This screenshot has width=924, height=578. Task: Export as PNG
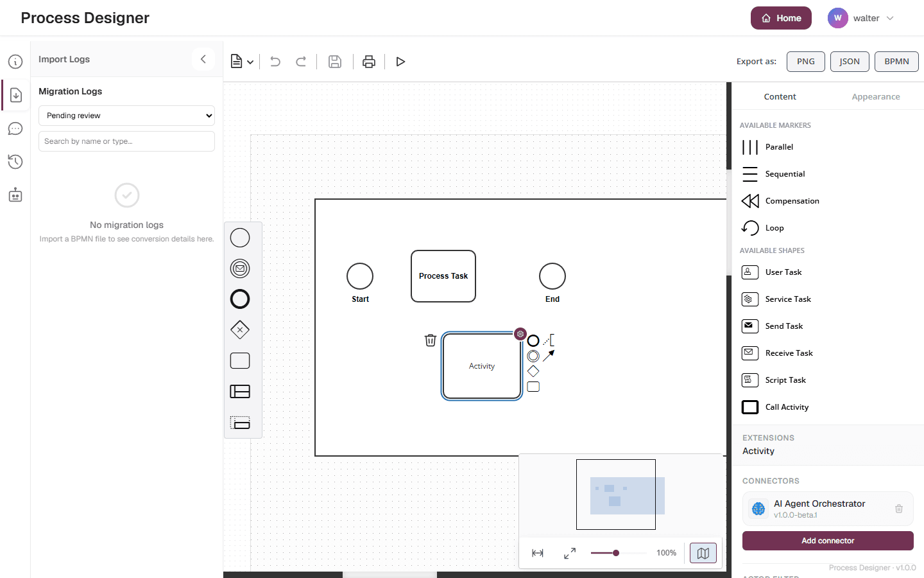(806, 62)
